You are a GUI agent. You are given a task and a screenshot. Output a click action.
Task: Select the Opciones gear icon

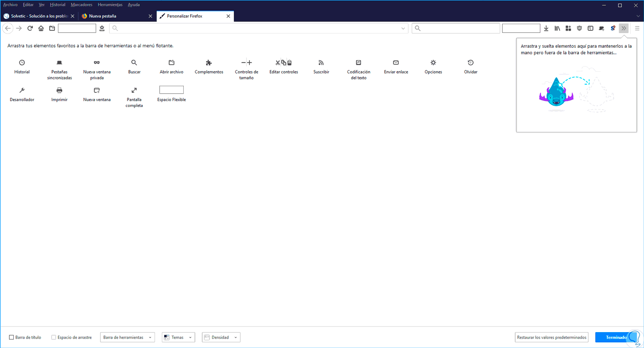[x=433, y=63]
